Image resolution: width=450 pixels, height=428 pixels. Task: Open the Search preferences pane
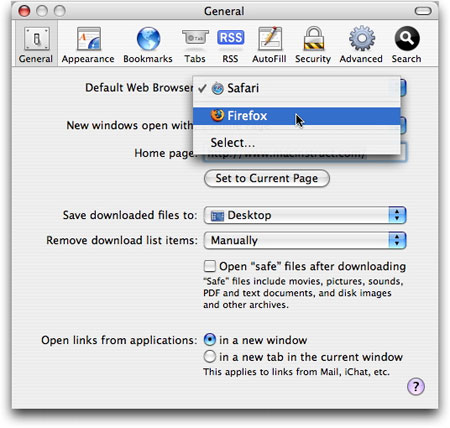(406, 45)
